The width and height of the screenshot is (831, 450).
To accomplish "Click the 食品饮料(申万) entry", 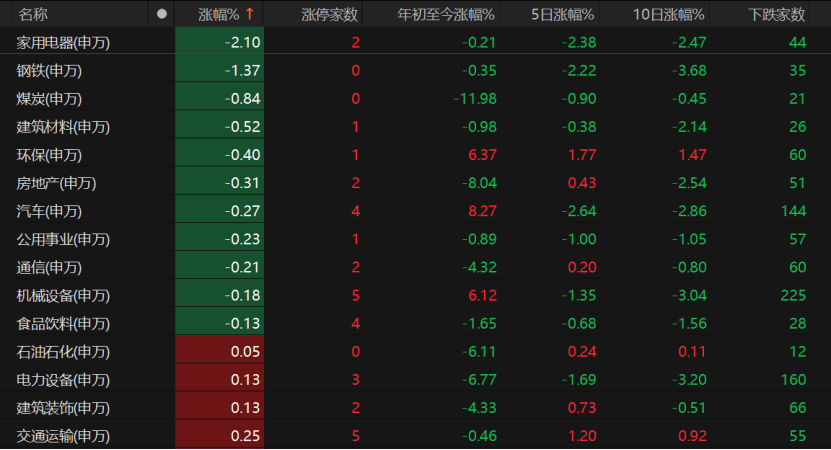I will 63,324.
